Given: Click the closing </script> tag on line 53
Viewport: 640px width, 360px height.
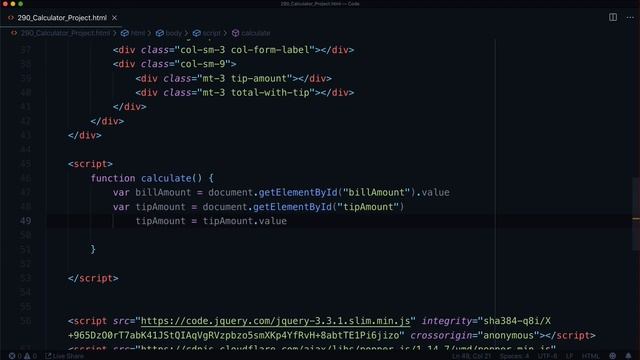Looking at the screenshot, I should coord(93,278).
